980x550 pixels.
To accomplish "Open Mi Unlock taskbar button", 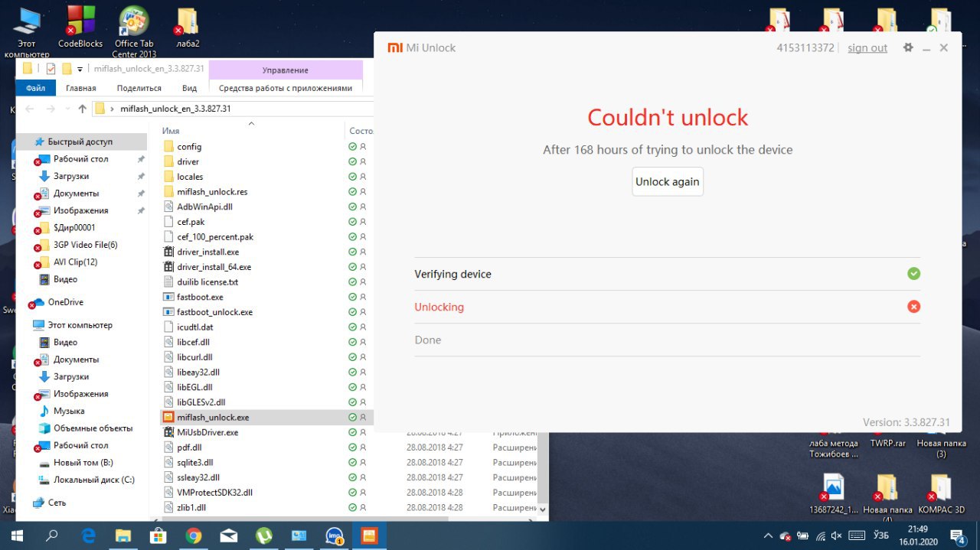I will pyautogui.click(x=369, y=535).
